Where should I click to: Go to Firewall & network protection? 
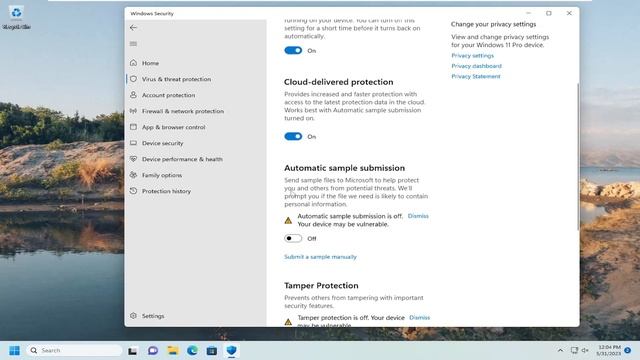click(183, 111)
